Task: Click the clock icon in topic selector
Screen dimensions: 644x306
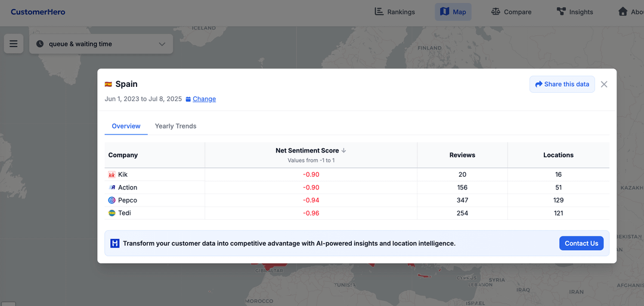Action: click(40, 44)
